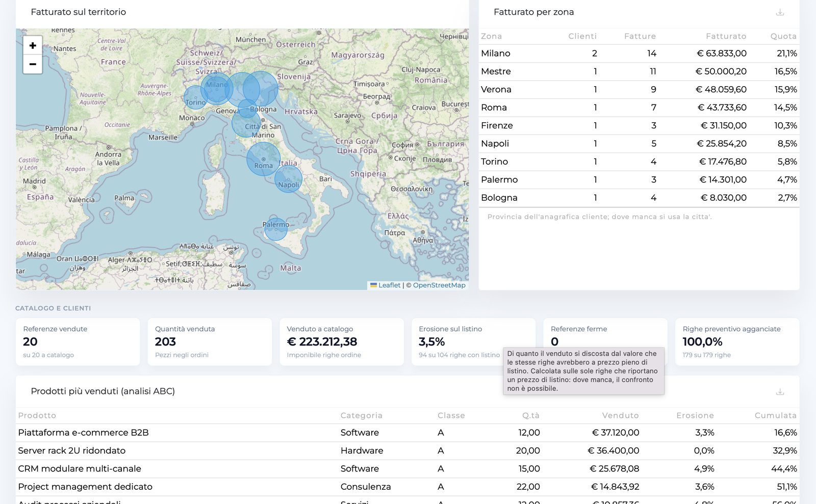Select the Napoli row in zone table
Image resolution: width=816 pixels, height=504 pixels.
click(x=639, y=144)
